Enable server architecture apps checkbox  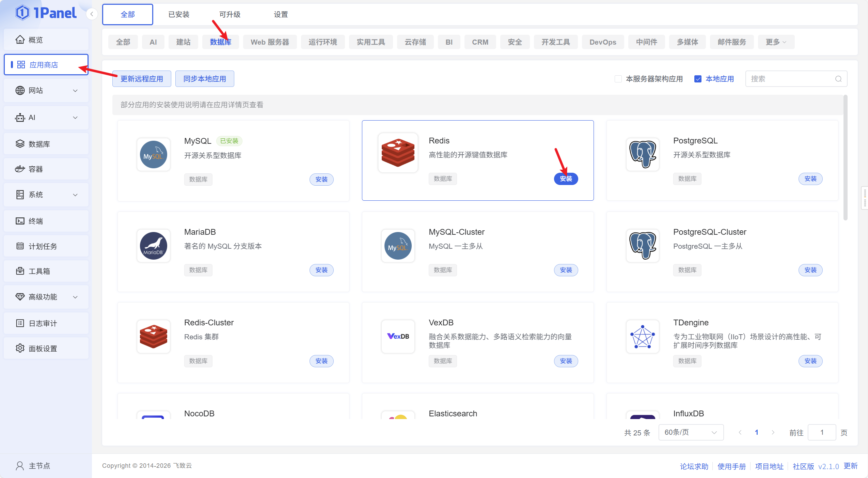click(x=618, y=79)
